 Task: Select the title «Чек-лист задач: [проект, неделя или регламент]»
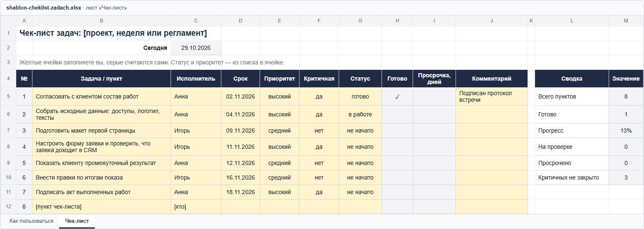point(113,33)
